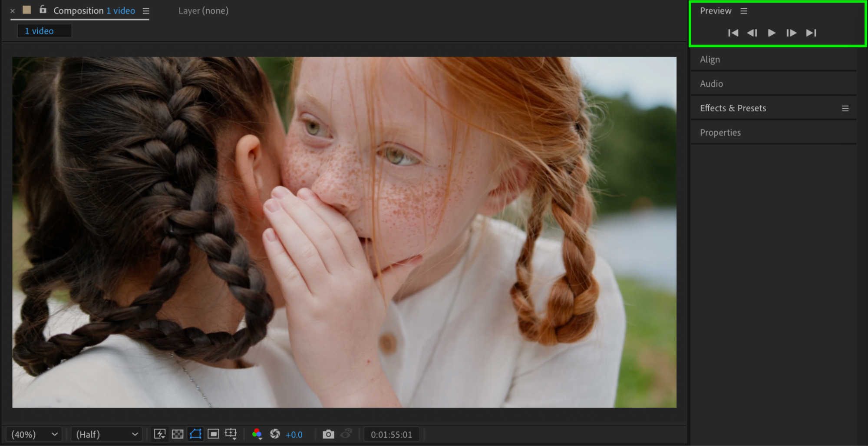The width and height of the screenshot is (868, 446).
Task: Jump to last frame in Preview panel
Action: coord(811,33)
